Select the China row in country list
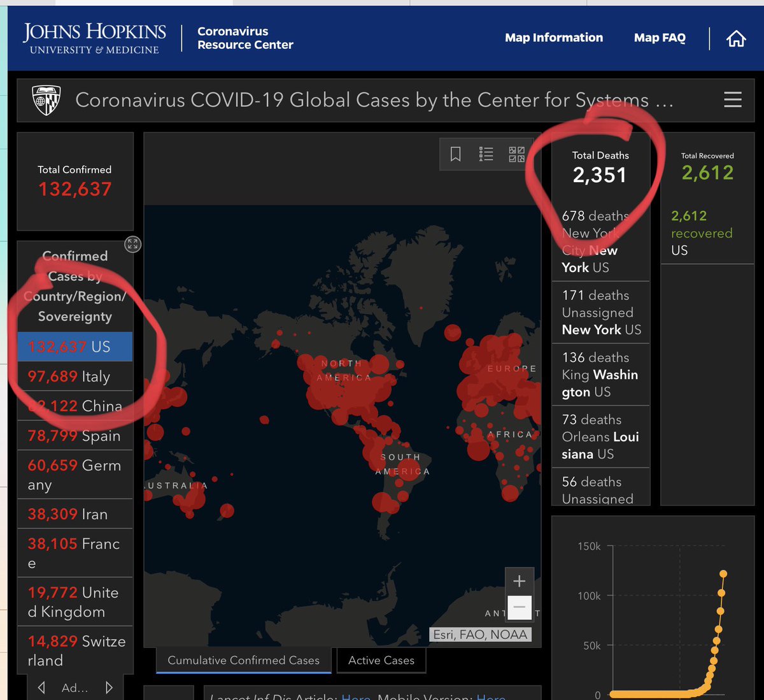 click(x=75, y=406)
